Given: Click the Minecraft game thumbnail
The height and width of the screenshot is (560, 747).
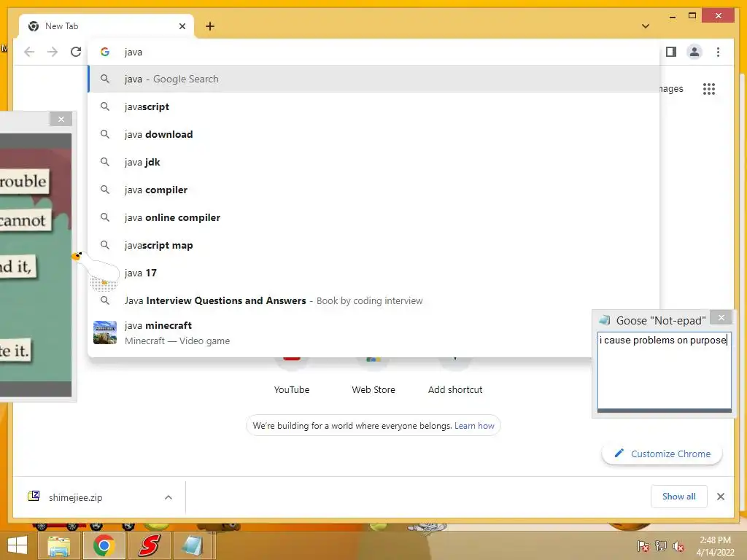Looking at the screenshot, I should [x=105, y=332].
